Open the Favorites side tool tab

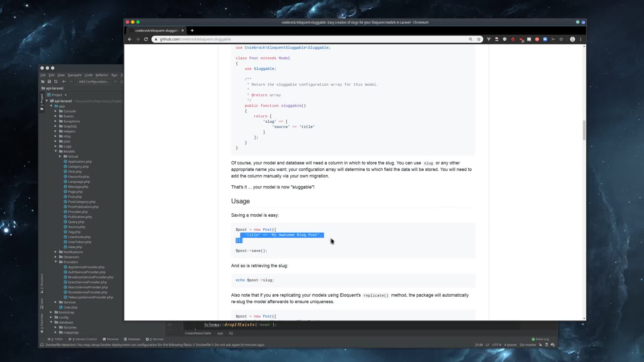[42, 323]
